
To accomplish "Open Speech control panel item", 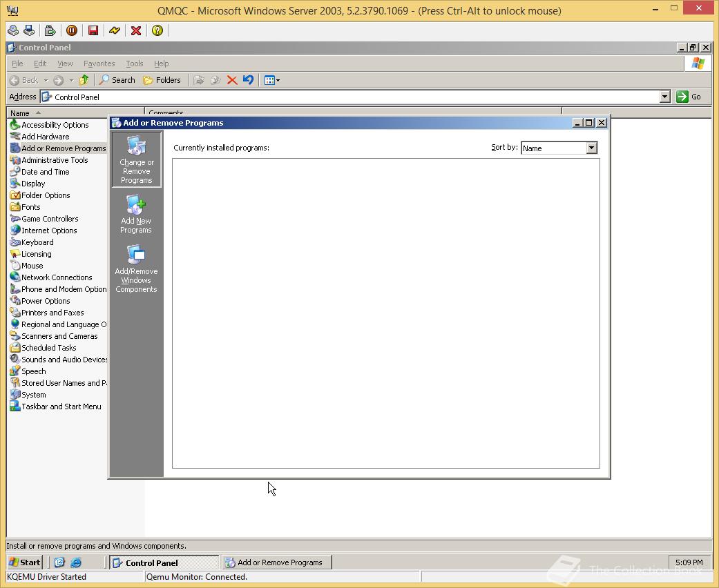I will (28, 371).
